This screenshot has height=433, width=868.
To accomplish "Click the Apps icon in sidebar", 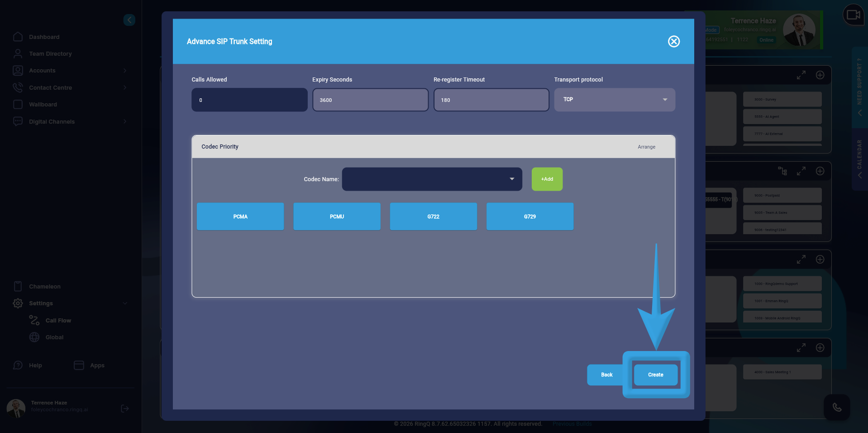I will click(x=89, y=366).
